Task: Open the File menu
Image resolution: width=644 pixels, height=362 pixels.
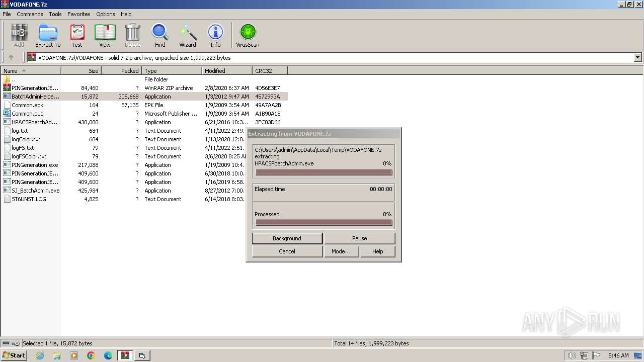Action: [x=7, y=14]
